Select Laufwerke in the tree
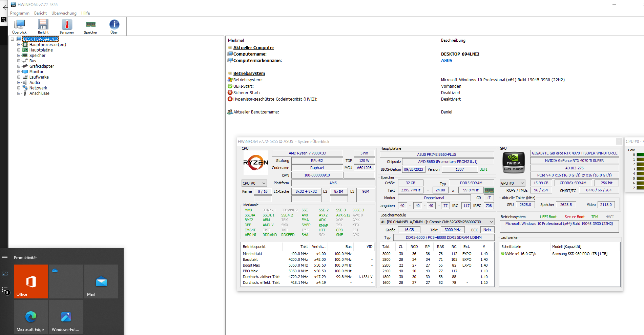Viewport: 644px width, 335px height. tap(39, 77)
